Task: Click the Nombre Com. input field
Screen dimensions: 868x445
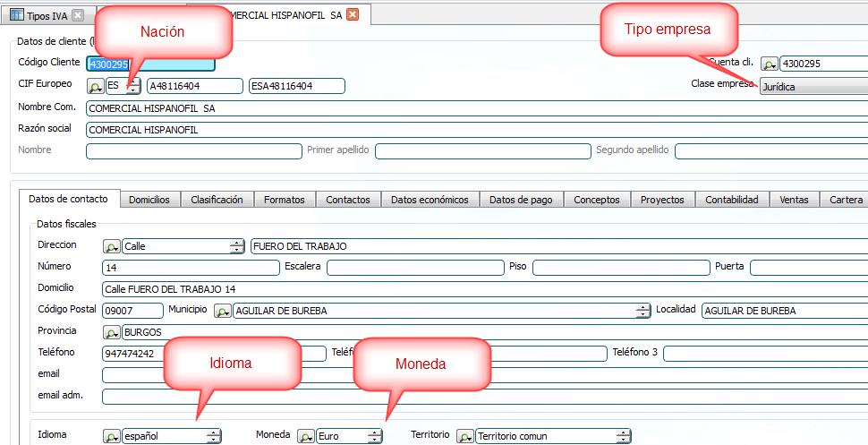Action: pyautogui.click(x=474, y=108)
